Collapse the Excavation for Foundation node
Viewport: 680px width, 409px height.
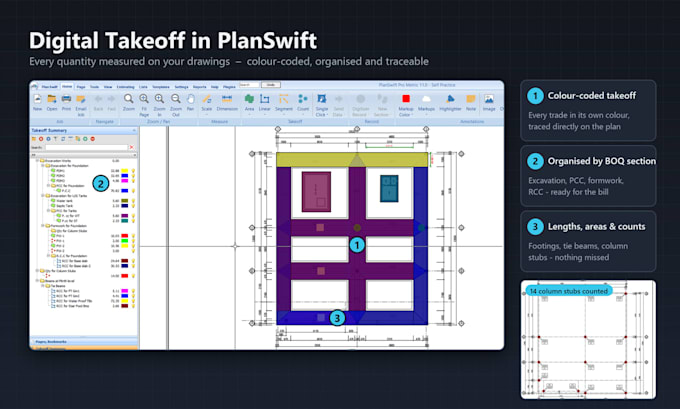point(42,166)
